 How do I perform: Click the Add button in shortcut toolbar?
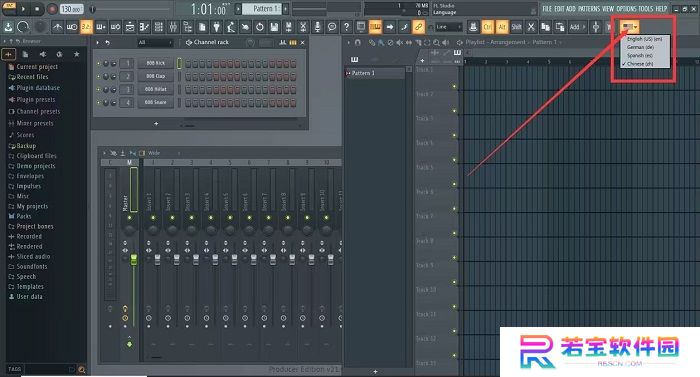coord(577,27)
